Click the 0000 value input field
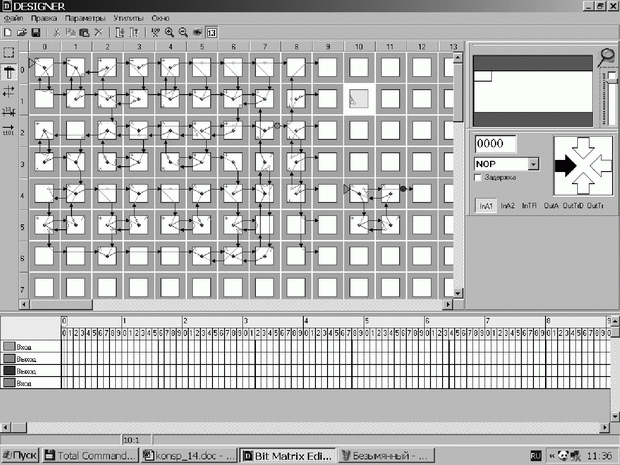The image size is (620, 465). click(494, 144)
